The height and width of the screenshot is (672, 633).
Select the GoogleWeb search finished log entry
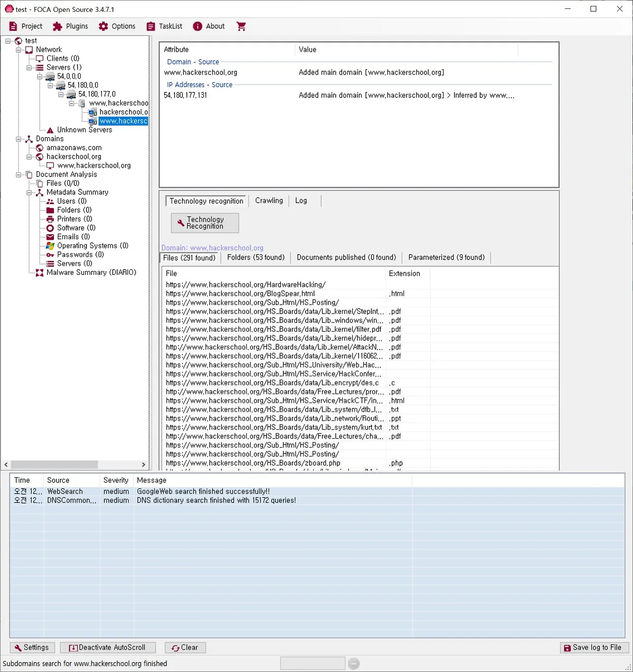pos(317,492)
